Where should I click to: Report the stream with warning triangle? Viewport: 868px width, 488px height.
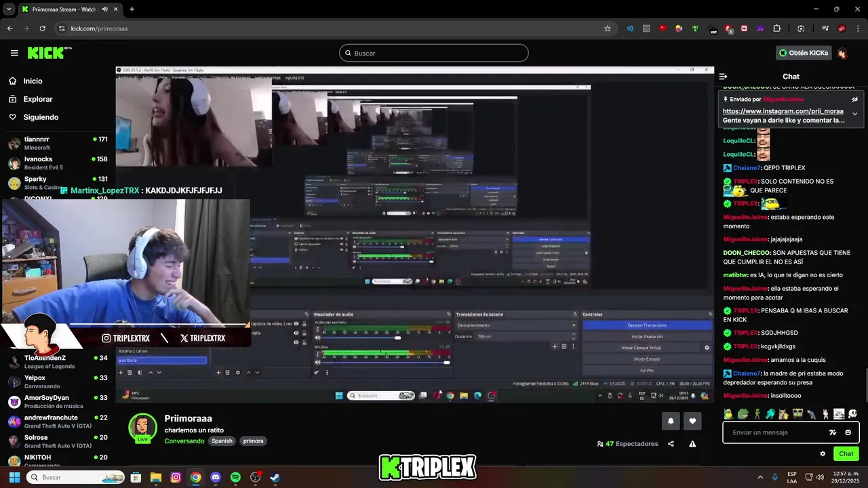(692, 444)
